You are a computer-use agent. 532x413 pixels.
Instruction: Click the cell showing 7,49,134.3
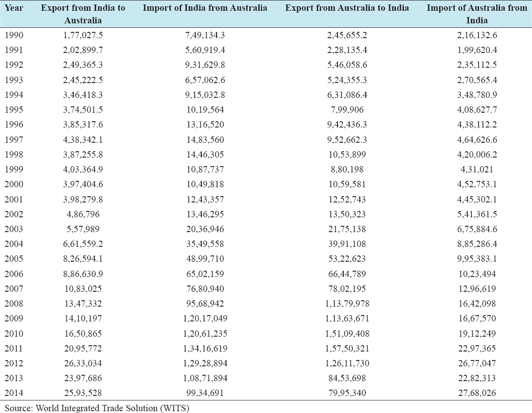tap(205, 35)
